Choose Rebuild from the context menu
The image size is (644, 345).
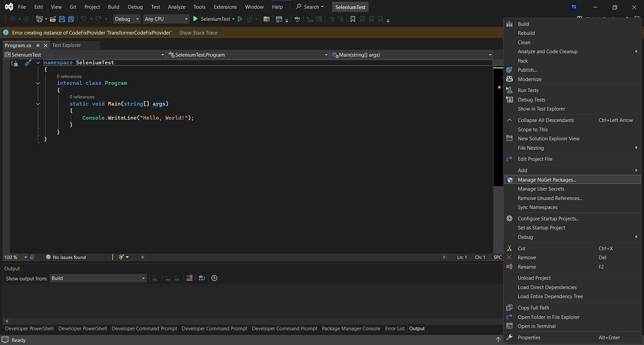pyautogui.click(x=572, y=33)
